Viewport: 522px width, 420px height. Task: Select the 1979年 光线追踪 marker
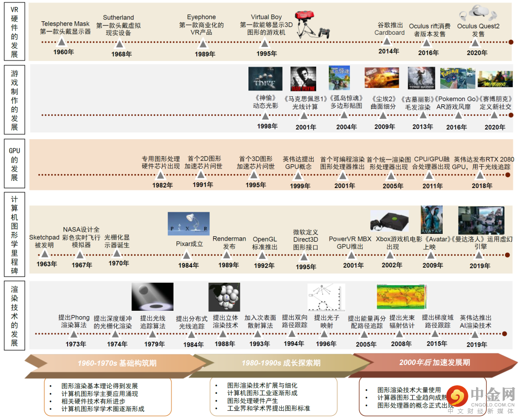[152, 334]
